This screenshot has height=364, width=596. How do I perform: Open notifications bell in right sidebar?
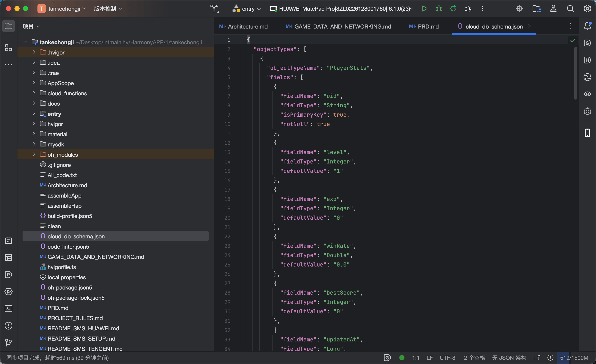tap(587, 26)
